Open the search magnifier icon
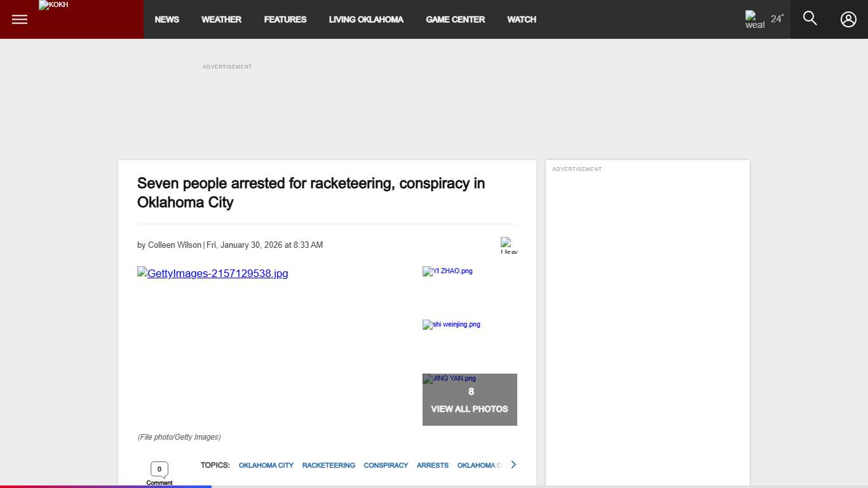 [810, 18]
